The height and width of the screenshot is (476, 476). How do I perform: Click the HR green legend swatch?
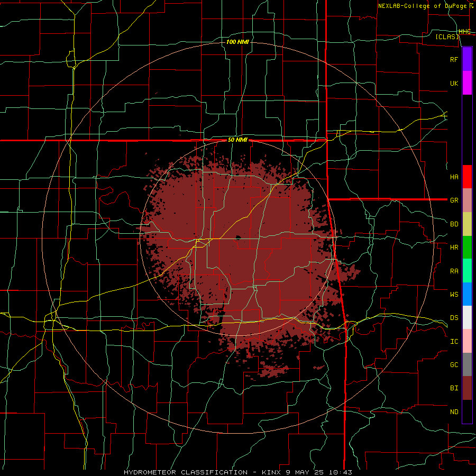pos(467,247)
